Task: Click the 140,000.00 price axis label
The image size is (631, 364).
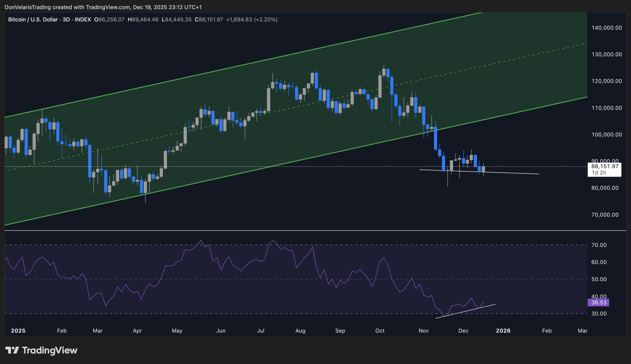Action: pyautogui.click(x=607, y=28)
